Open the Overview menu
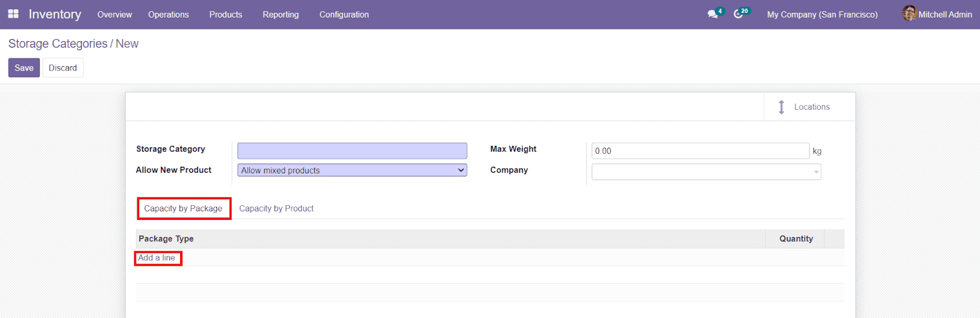 115,15
